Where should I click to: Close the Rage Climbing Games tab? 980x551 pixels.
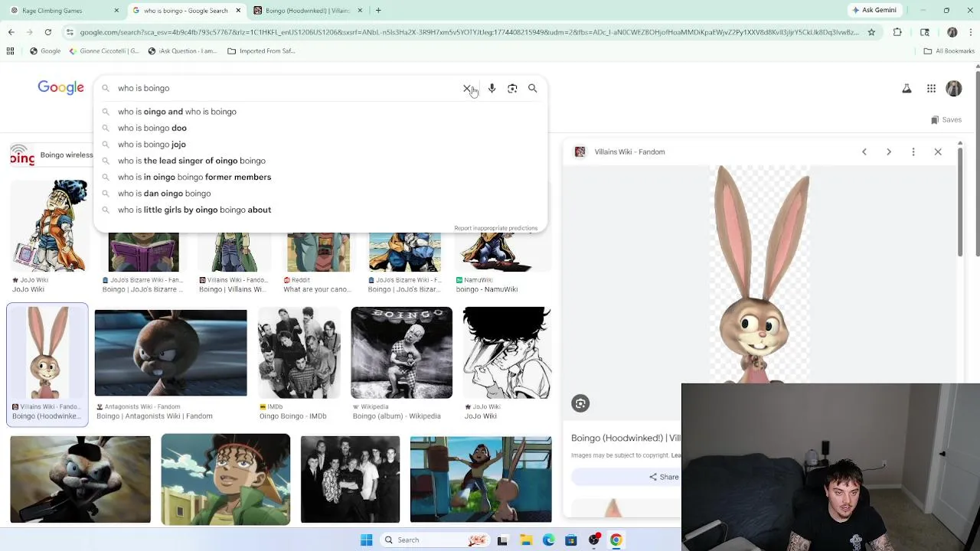click(116, 11)
